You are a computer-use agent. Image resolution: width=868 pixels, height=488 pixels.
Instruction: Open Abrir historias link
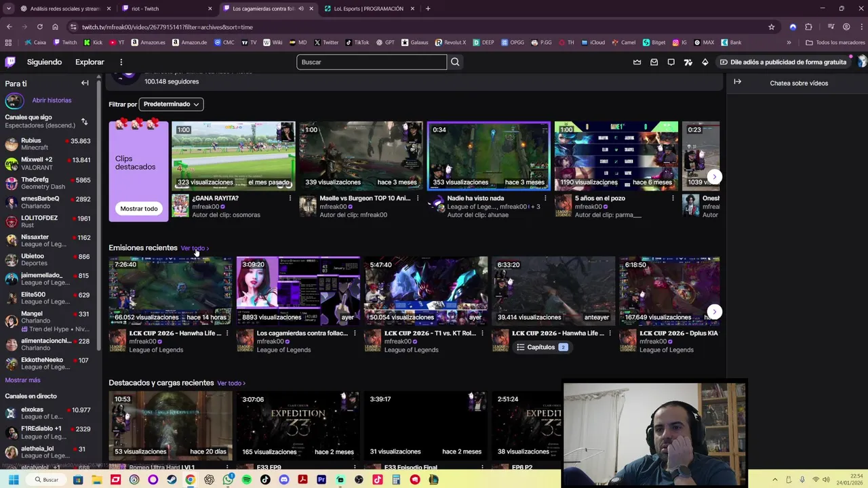point(52,100)
